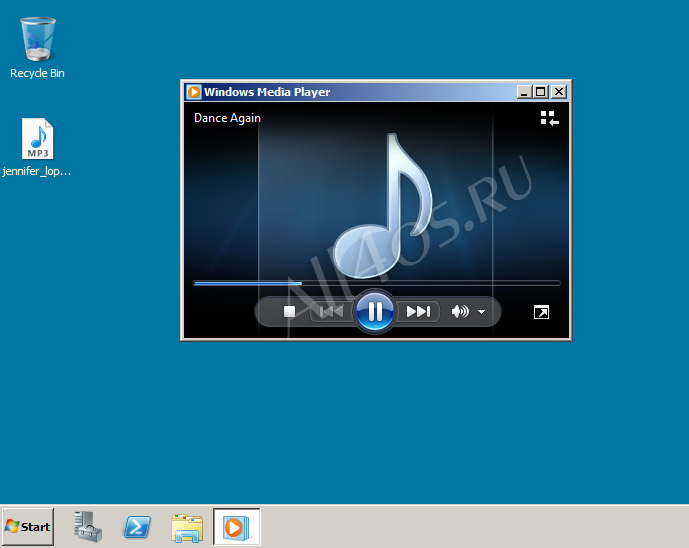This screenshot has width=689, height=548.
Task: Go to the previous track
Action: pyautogui.click(x=332, y=312)
